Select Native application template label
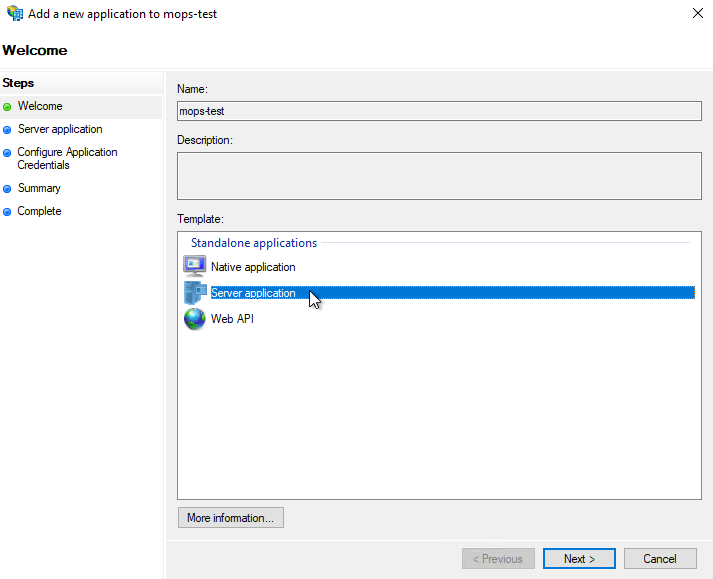713x579 pixels. 253,267
